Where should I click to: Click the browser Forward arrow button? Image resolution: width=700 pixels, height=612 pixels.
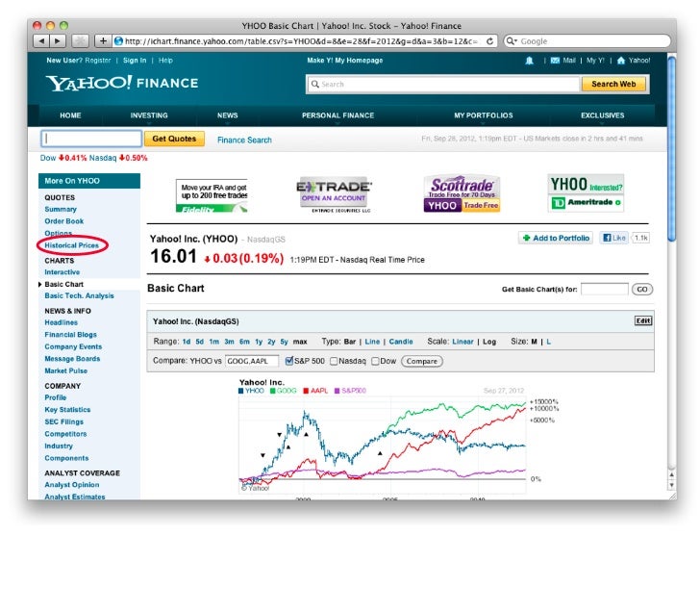58,41
